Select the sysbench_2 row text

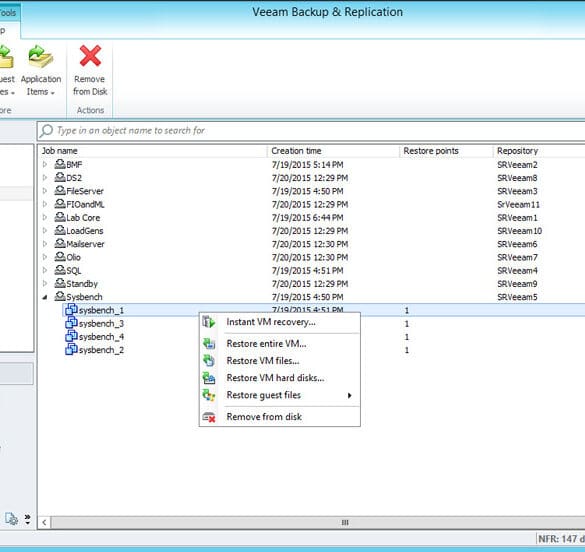(x=101, y=350)
